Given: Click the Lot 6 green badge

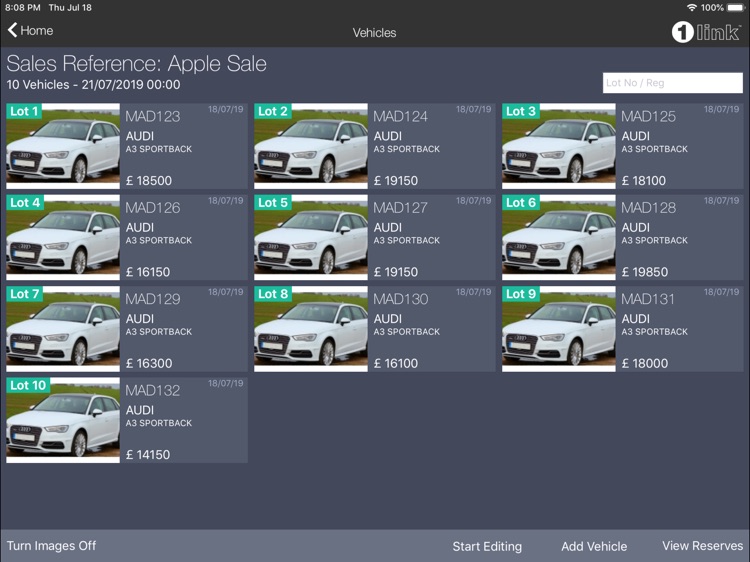Looking at the screenshot, I should (x=520, y=202).
